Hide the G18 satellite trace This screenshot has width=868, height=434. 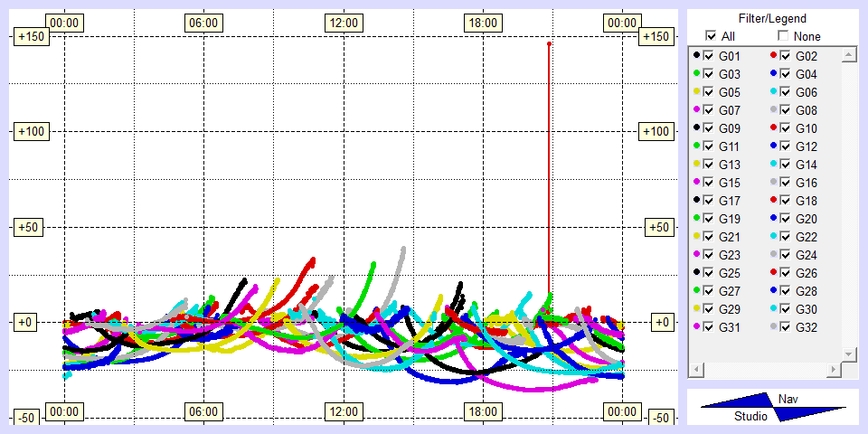[x=785, y=201]
